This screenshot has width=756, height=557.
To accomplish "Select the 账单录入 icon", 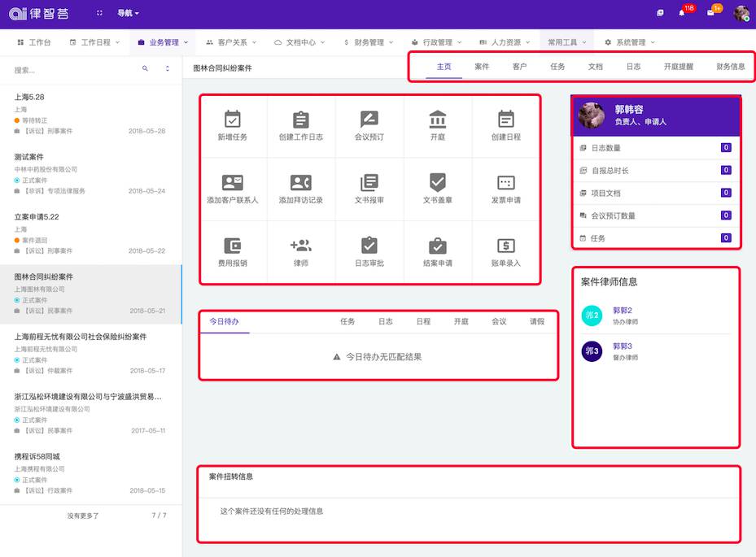I will coord(506,246).
